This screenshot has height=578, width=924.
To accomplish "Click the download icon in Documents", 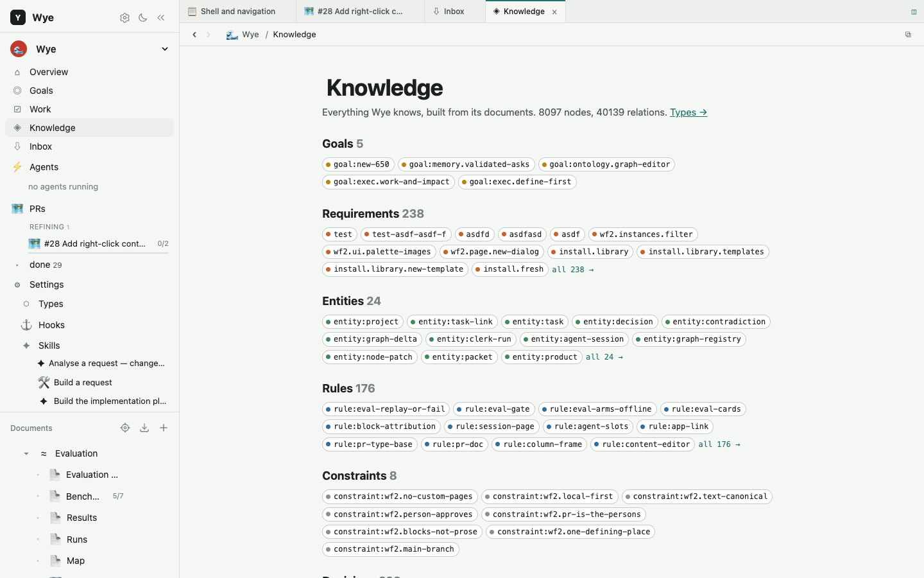I will point(144,428).
